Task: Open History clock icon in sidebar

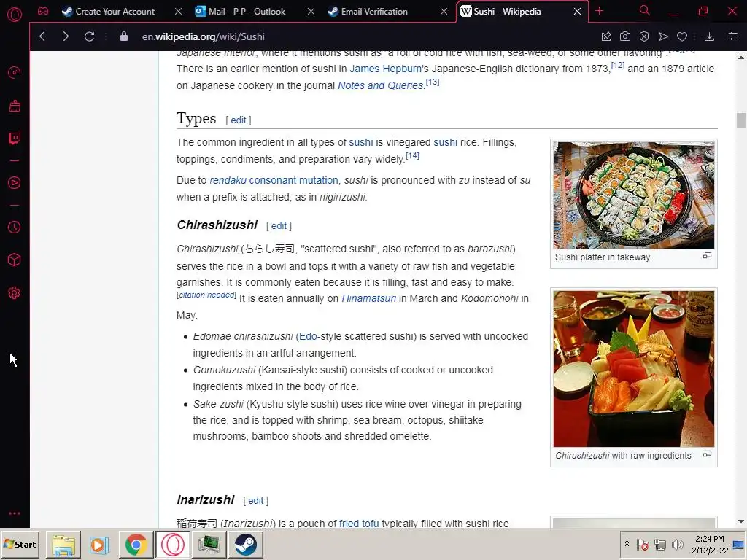Action: click(x=15, y=227)
